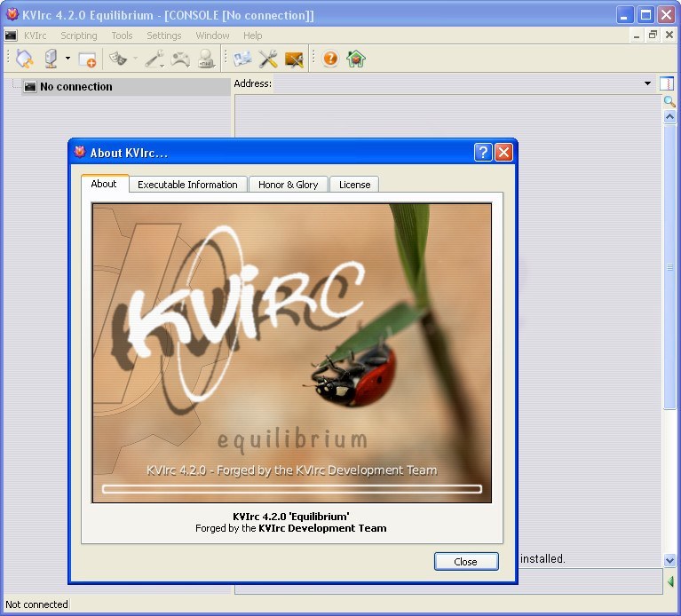Click 'KVIrc 4.2.0 'Equilibrium'' caption below image
681x616 pixels.
point(291,517)
